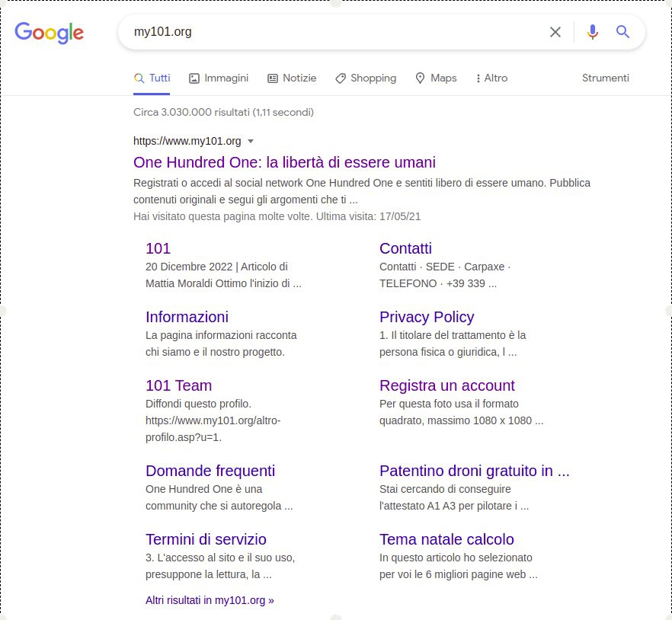Viewport: 672px width, 620px height.
Task: Open the Contatti sitelink
Action: point(405,248)
